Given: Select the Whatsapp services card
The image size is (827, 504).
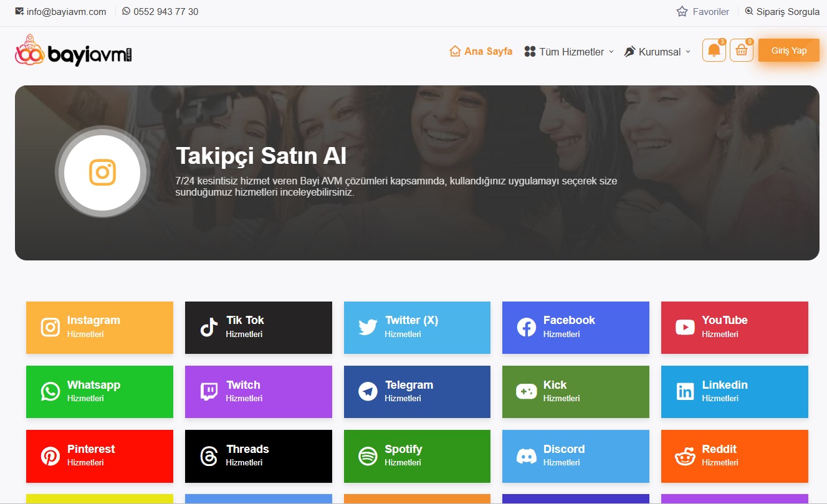Looking at the screenshot, I should (x=99, y=391).
